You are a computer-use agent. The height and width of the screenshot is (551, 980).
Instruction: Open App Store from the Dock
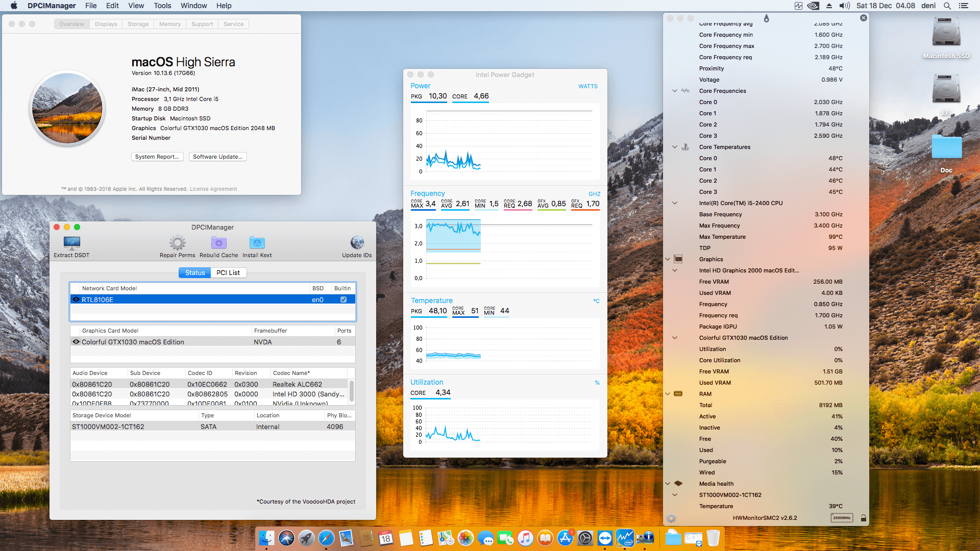pyautogui.click(x=565, y=538)
